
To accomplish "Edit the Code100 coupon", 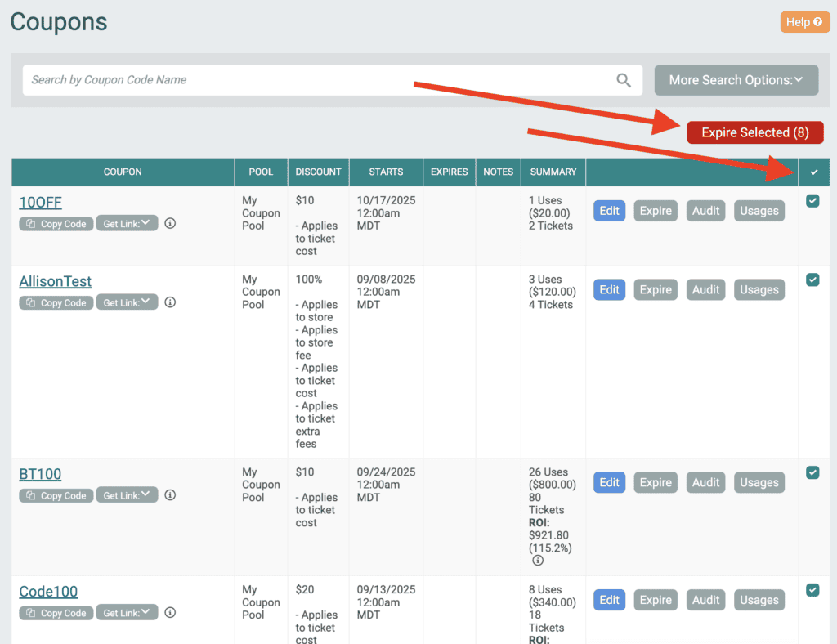I will [x=609, y=600].
